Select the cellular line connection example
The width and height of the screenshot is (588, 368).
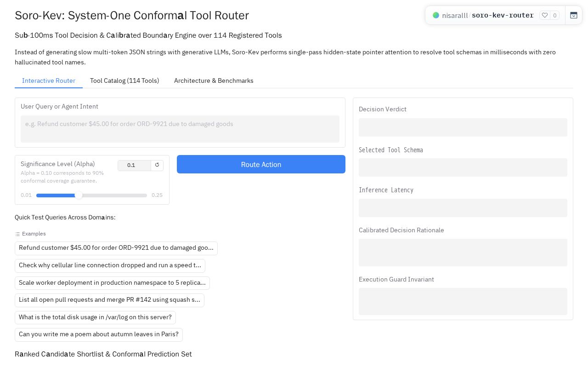point(110,265)
